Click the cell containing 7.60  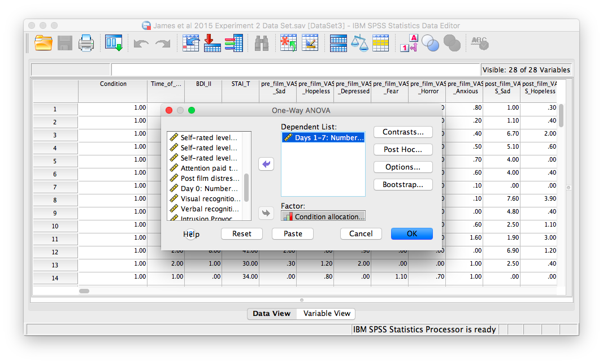click(x=502, y=198)
